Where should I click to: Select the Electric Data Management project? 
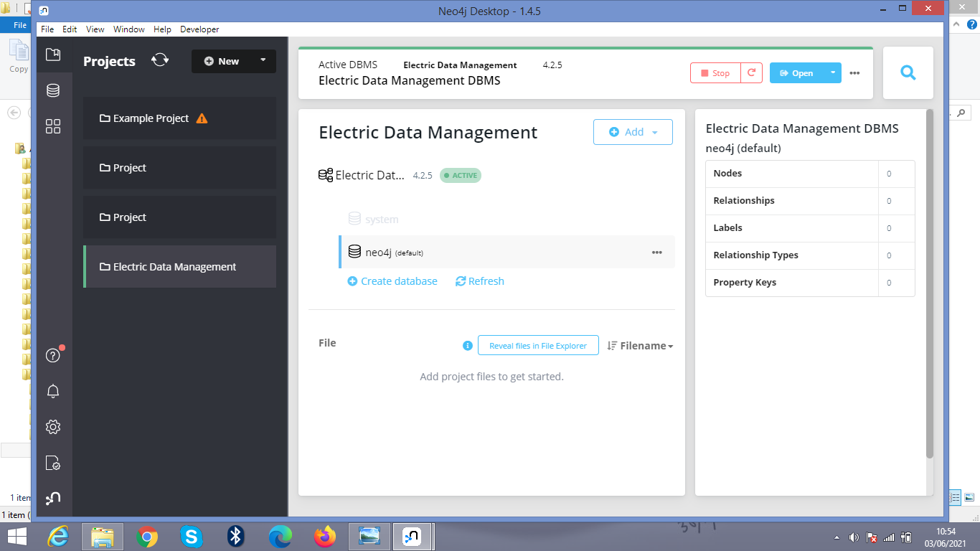(179, 267)
